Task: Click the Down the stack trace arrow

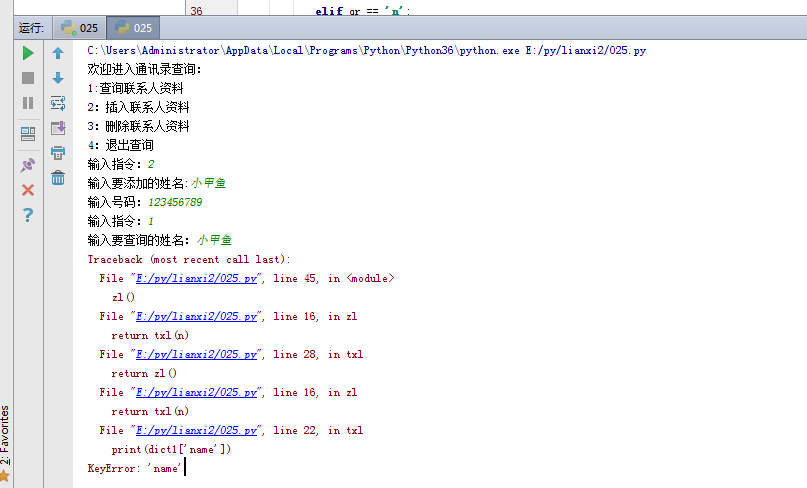Action: click(x=58, y=77)
